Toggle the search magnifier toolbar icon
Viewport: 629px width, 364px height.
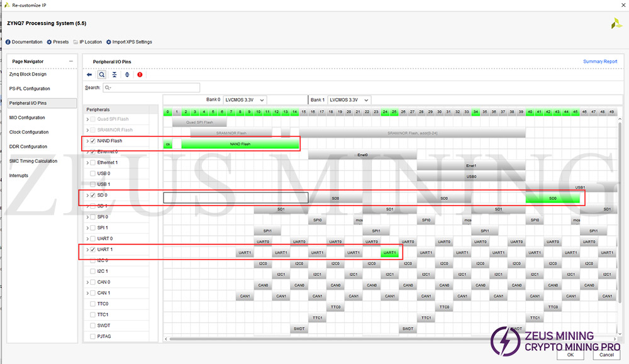(x=102, y=74)
